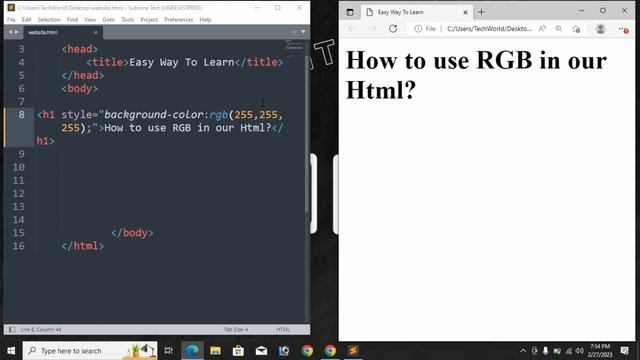640x360 pixels.
Task: Open the View menu in Sublime Text
Action: pyautogui.click(x=90, y=20)
